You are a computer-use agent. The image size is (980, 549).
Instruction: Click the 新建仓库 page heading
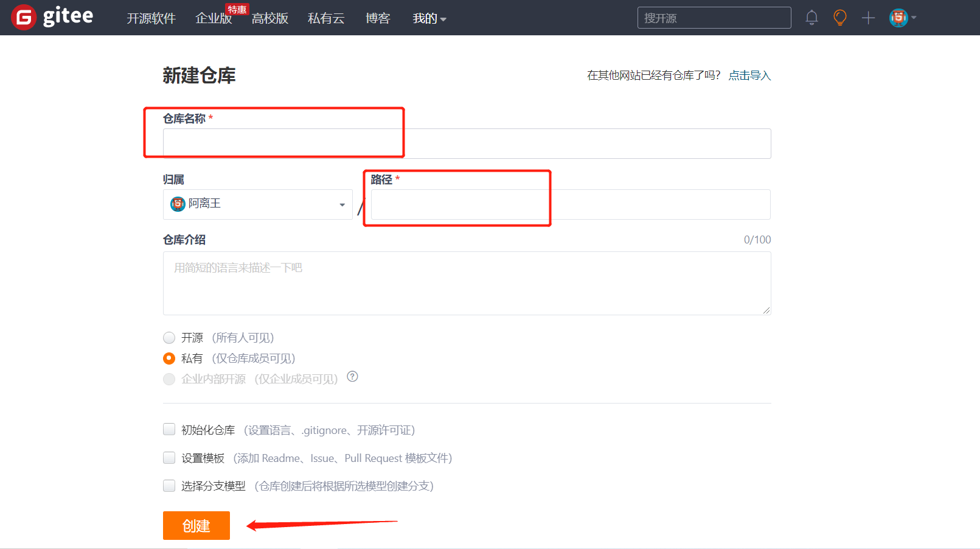(199, 75)
